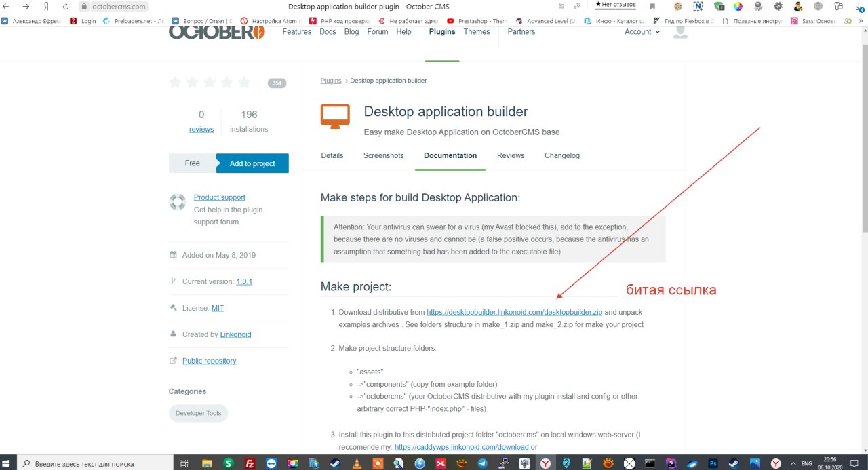Switch to the Details tab

tap(332, 155)
